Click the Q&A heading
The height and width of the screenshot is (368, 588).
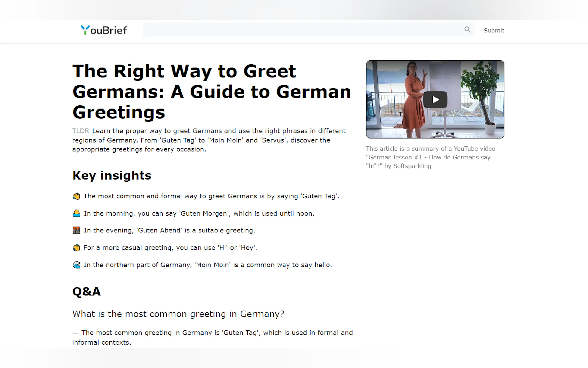87,291
